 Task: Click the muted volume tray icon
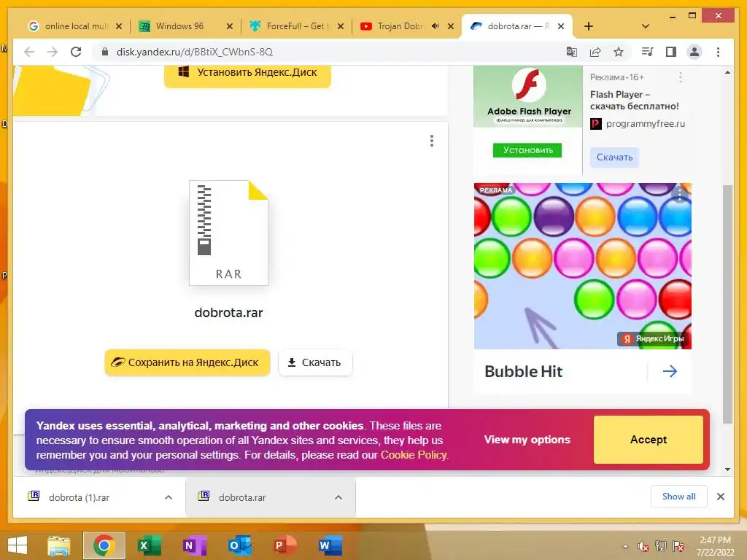click(x=643, y=546)
